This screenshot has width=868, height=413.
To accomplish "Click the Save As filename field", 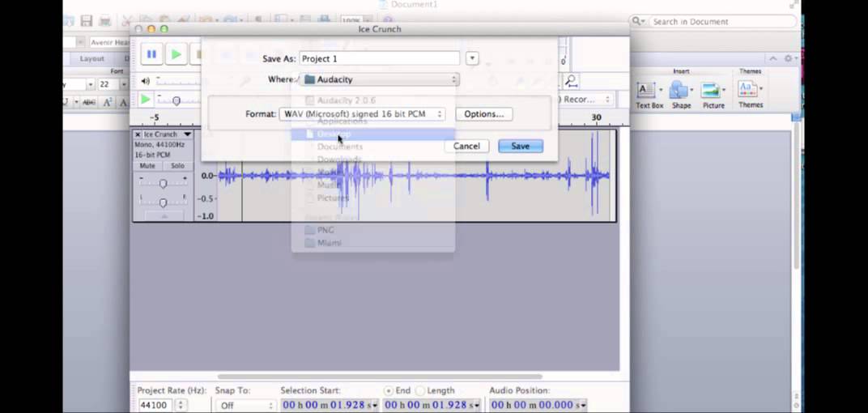I will 379,58.
